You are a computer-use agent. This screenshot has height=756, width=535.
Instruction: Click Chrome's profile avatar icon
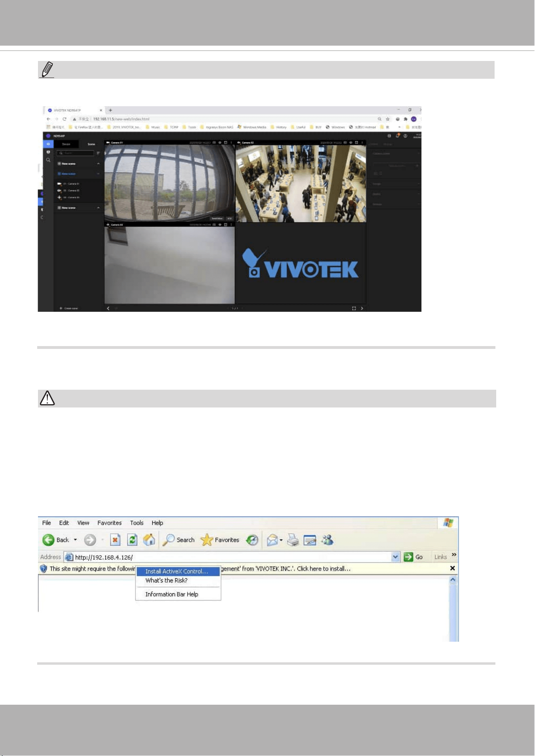tap(414, 119)
